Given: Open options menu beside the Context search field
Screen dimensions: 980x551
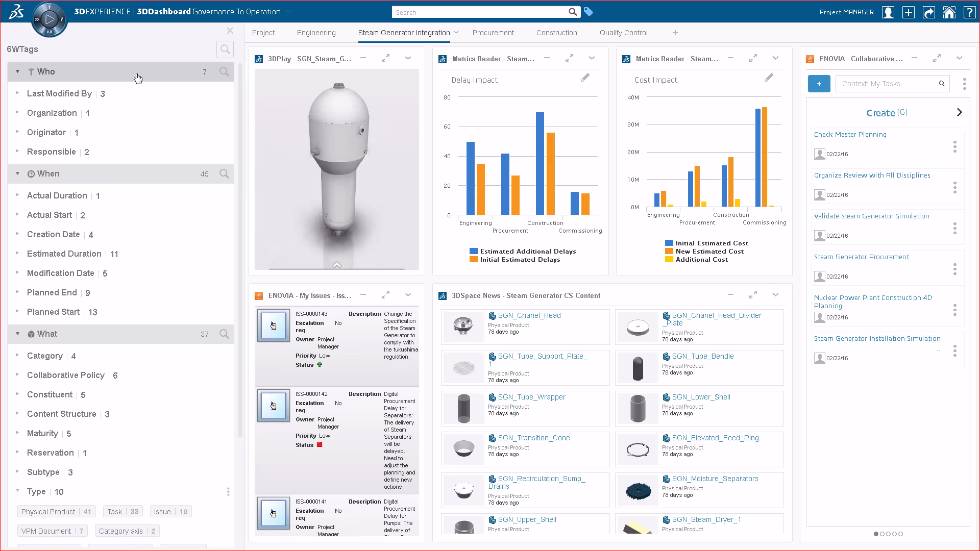Looking at the screenshot, I should [964, 84].
